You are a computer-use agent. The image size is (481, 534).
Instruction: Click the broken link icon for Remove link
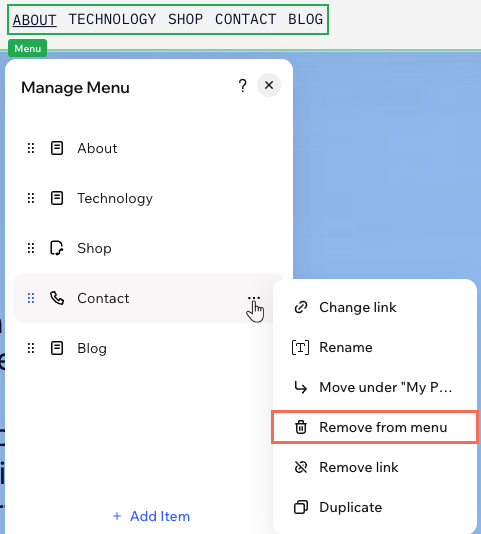coord(301,467)
